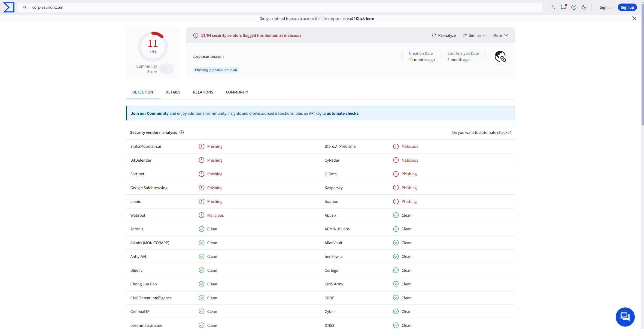Viewport: 644px width, 329px height.
Task: Follow the Join our Community link
Action: pos(150,113)
